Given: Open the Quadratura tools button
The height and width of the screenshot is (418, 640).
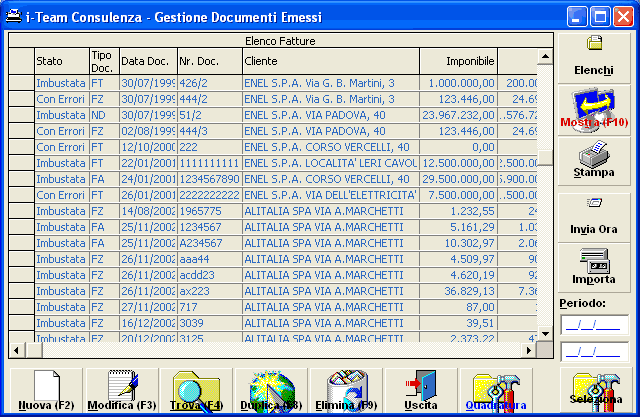Looking at the screenshot, I should (496, 391).
